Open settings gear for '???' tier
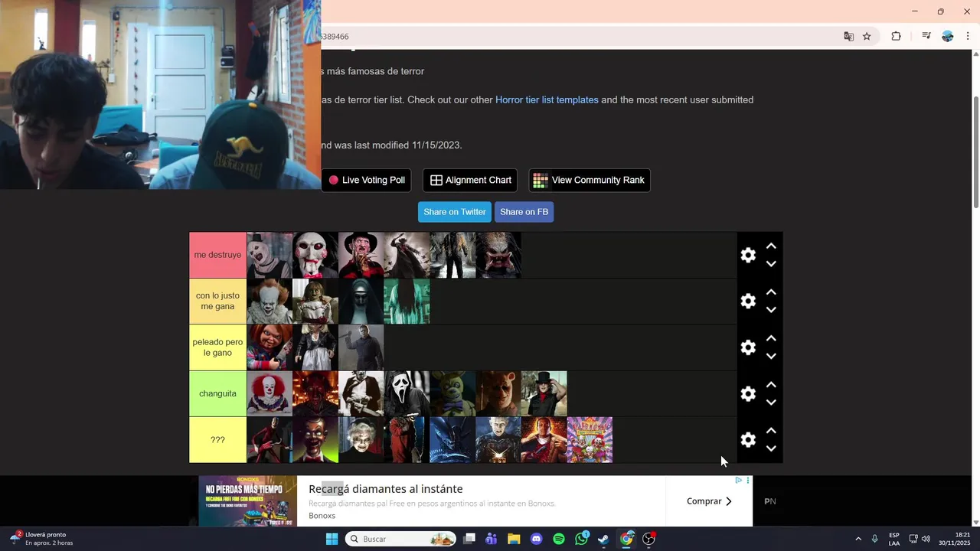Viewport: 980px width, 551px height. [748, 439]
